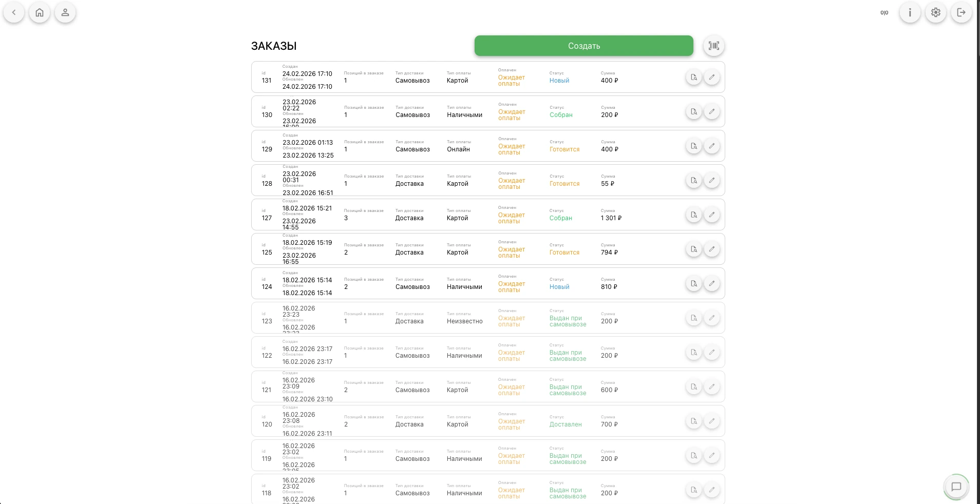Click the logout icon
980x504 pixels.
[x=961, y=12]
